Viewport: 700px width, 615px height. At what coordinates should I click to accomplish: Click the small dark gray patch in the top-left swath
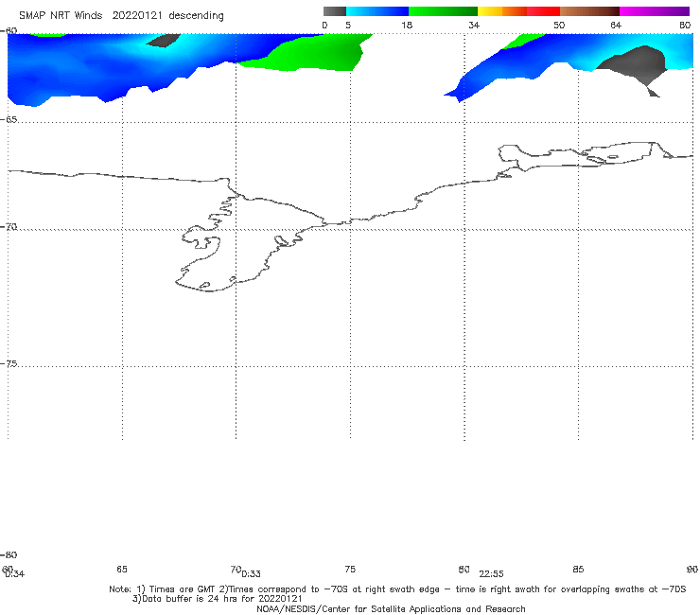[x=164, y=40]
